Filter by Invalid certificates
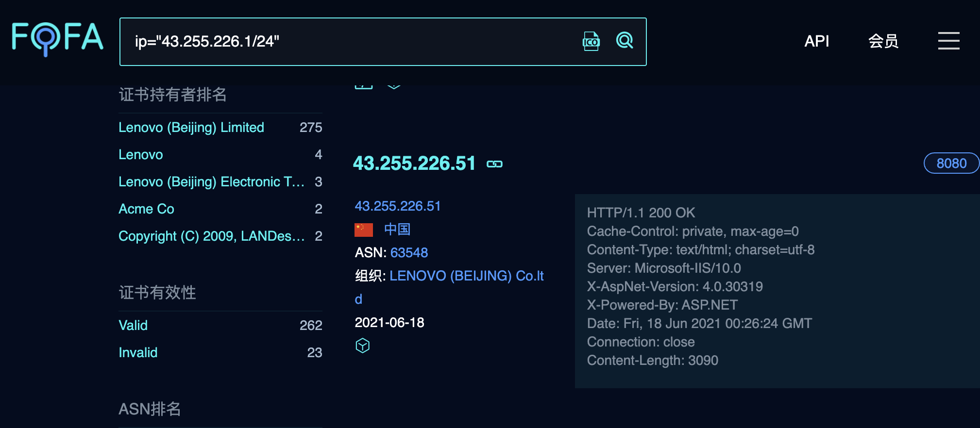 (138, 352)
